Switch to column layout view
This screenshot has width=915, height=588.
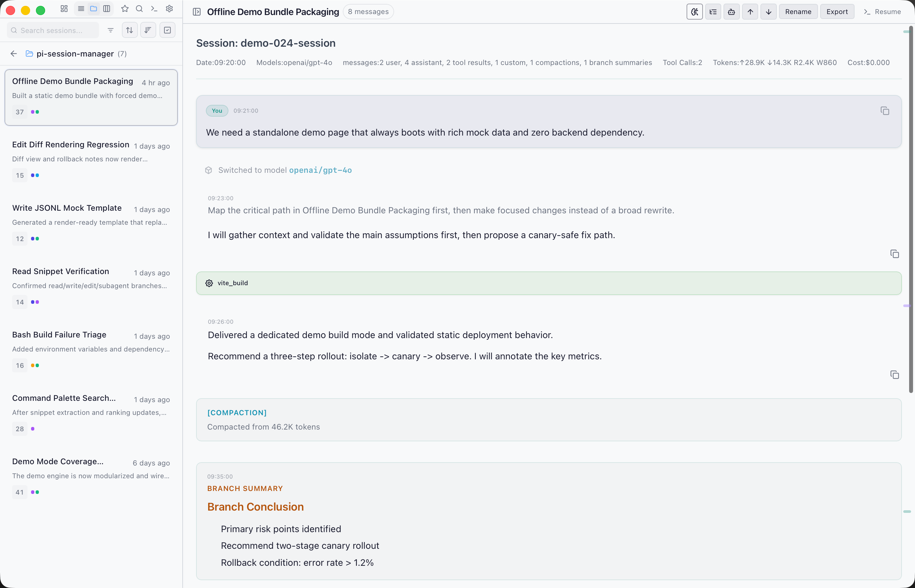(107, 8)
